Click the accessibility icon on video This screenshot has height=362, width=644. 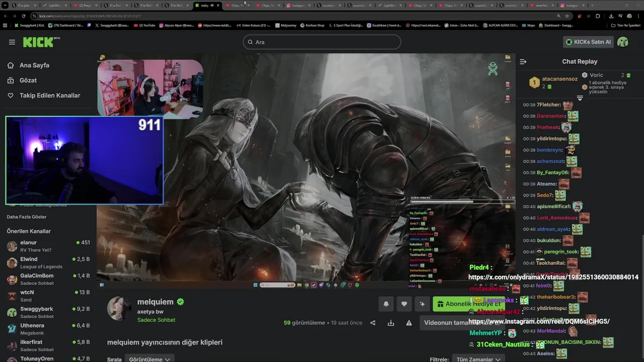[x=493, y=69]
